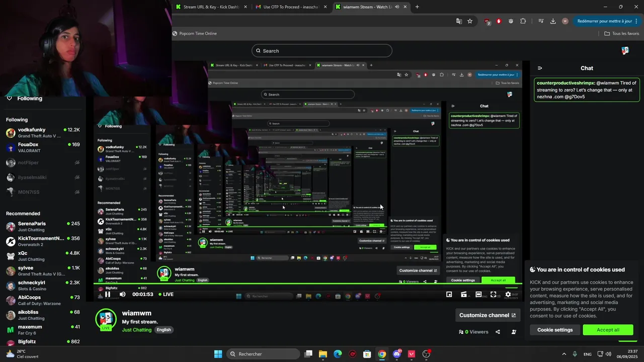Open FouaDox VALORANT channel

(x=43, y=147)
